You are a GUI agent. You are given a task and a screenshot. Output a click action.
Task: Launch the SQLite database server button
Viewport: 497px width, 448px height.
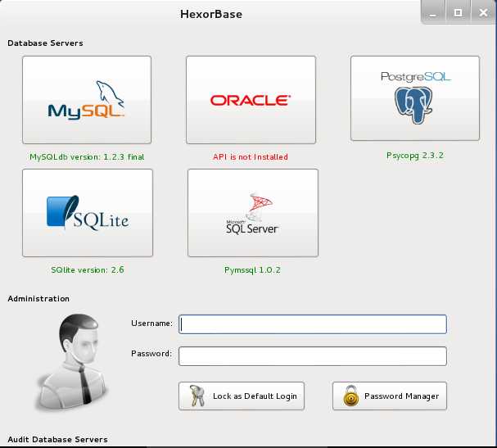88,213
